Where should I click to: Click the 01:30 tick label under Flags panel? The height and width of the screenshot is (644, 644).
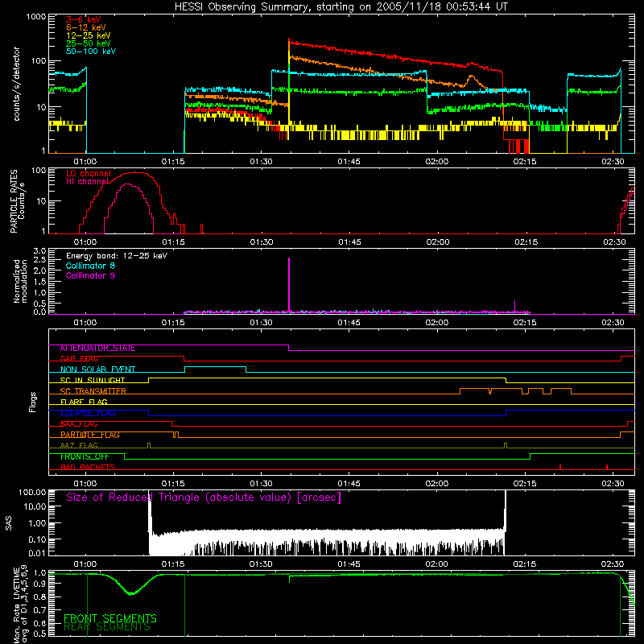coord(261,484)
